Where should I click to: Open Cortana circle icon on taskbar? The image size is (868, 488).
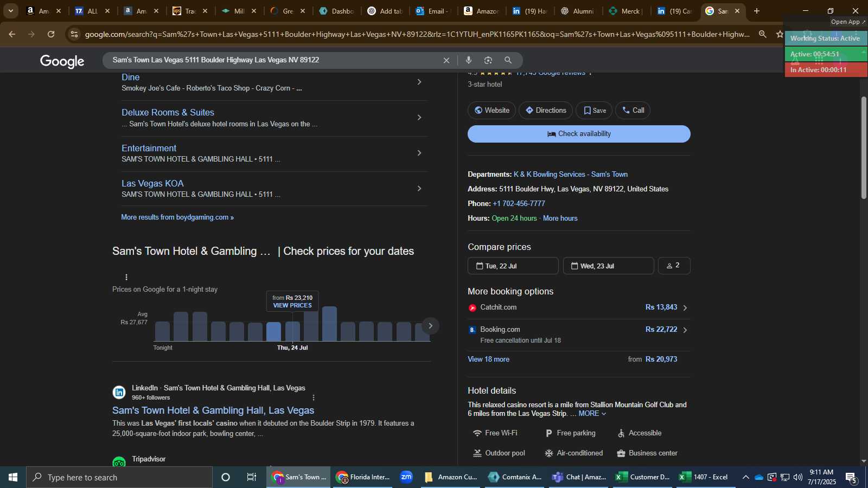pos(226,477)
